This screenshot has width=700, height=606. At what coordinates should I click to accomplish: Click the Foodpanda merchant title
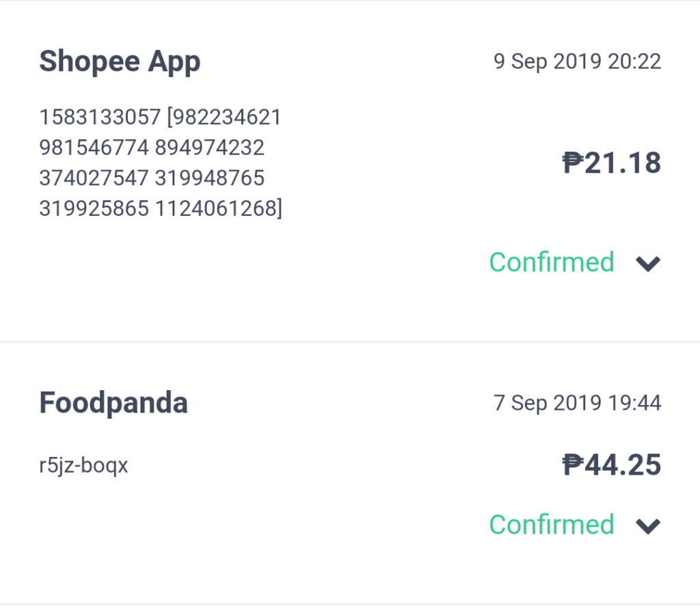point(113,402)
